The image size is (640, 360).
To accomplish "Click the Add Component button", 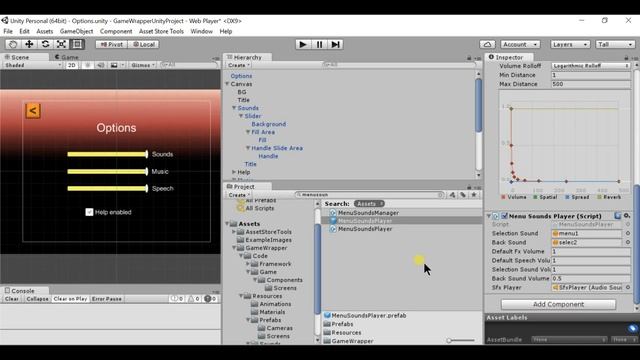I will tap(558, 304).
